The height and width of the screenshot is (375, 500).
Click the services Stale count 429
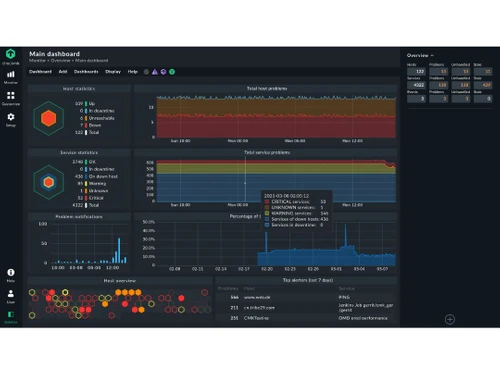(483, 85)
